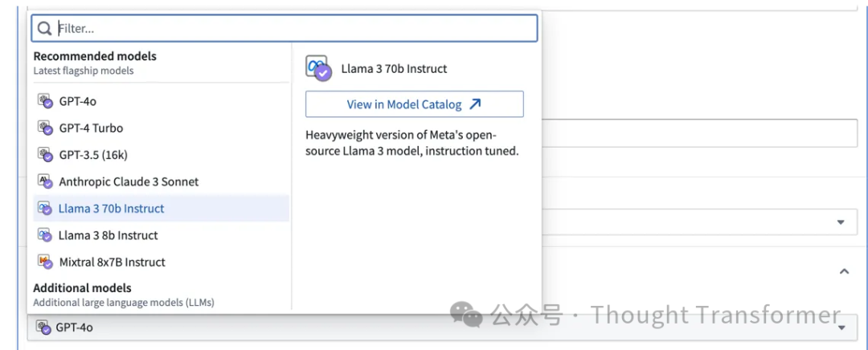The image size is (868, 350).
Task: Choose Llama 3 8b Instruct model
Action: pyautogui.click(x=161, y=235)
